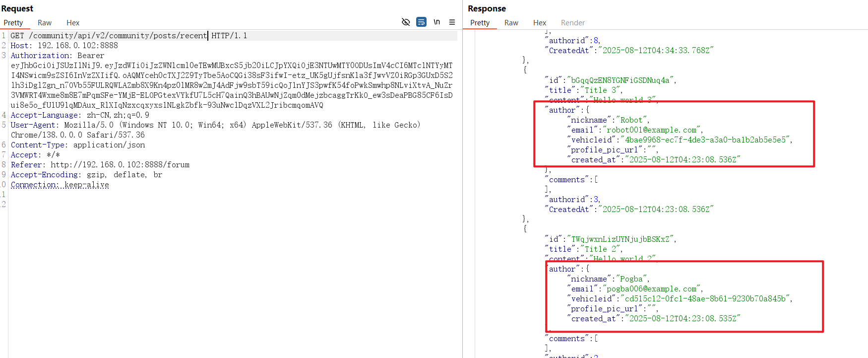
Task: Click the "title":"Title 3" line
Action: pyautogui.click(x=584, y=90)
